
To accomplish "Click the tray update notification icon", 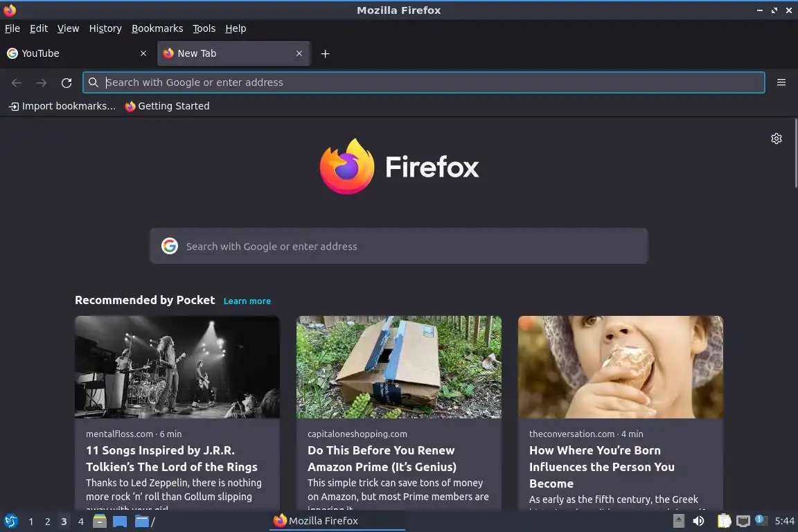I will pyautogui.click(x=761, y=520).
